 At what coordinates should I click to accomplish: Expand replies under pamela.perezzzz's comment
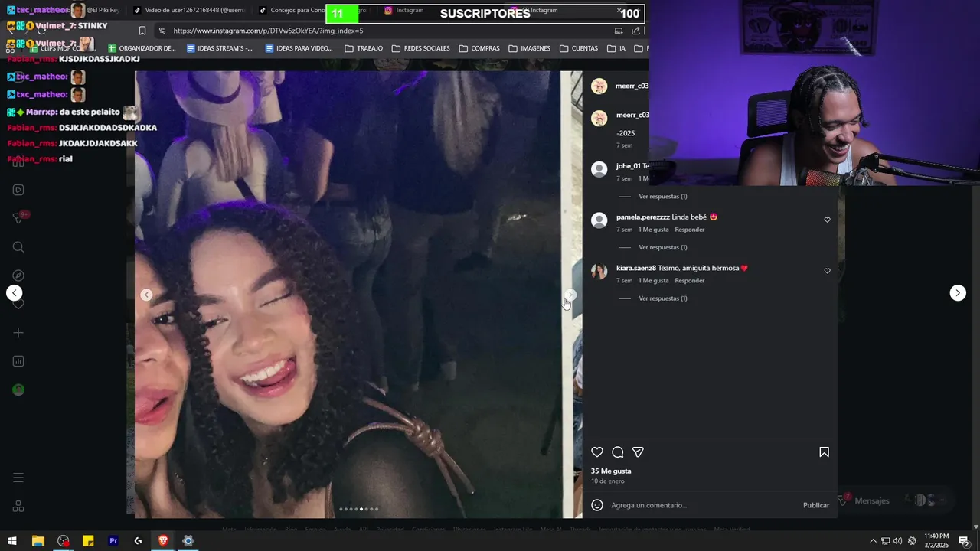(x=663, y=248)
